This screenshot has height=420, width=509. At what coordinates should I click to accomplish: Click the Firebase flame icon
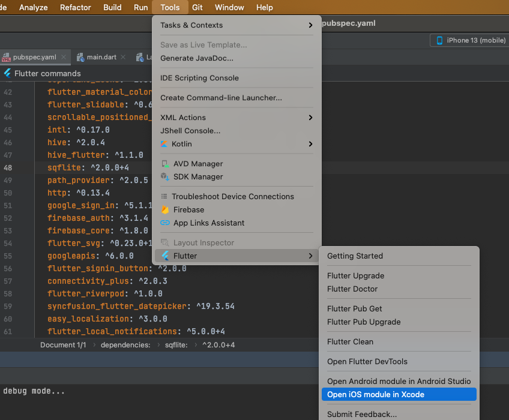tap(165, 210)
